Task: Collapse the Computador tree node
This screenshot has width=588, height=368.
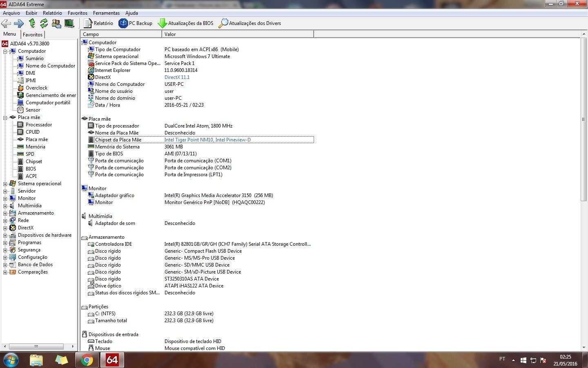Action: click(5, 51)
